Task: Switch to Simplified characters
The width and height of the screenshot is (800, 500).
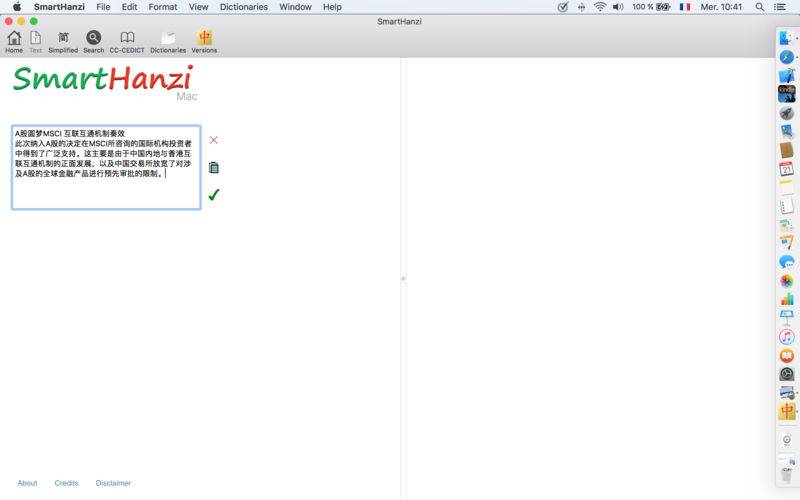Action: (x=63, y=42)
